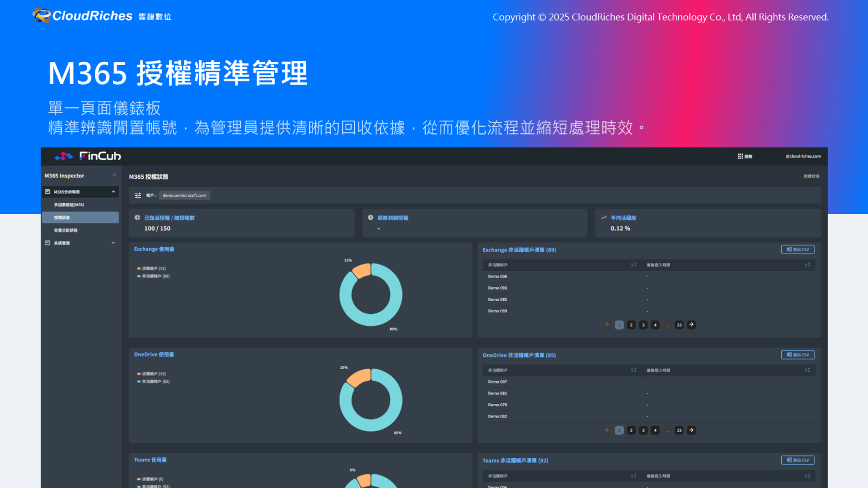Sort the Exchange list by the 非活躍帳戶 column icon

634,265
